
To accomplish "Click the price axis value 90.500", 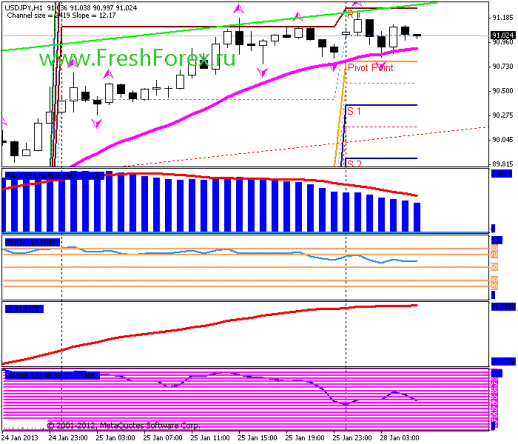I will (x=503, y=91).
